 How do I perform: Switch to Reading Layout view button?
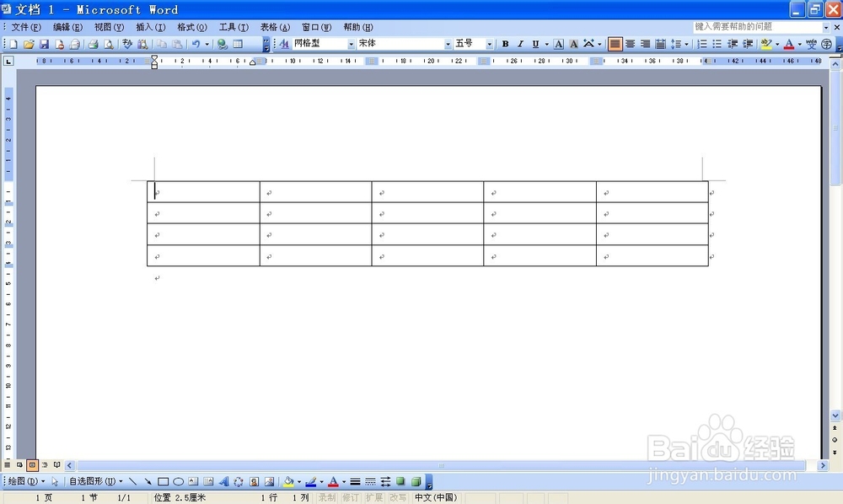pos(56,464)
